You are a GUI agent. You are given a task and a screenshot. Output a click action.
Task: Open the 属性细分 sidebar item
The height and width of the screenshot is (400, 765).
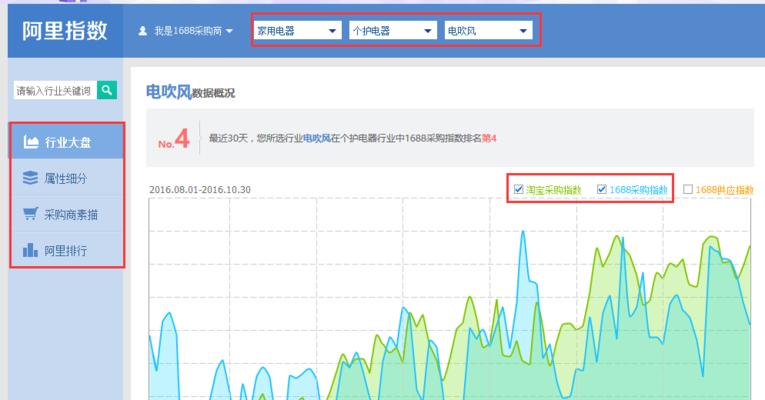pyautogui.click(x=67, y=178)
